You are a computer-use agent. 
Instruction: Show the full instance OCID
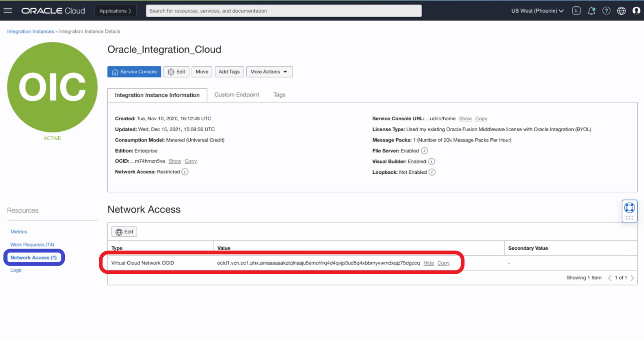tap(175, 161)
